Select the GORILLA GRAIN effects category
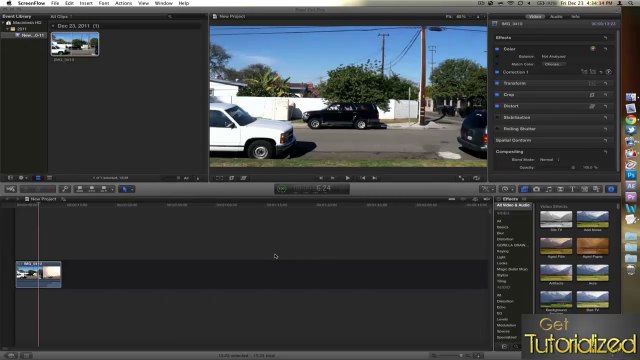640x360 pixels. coord(512,245)
